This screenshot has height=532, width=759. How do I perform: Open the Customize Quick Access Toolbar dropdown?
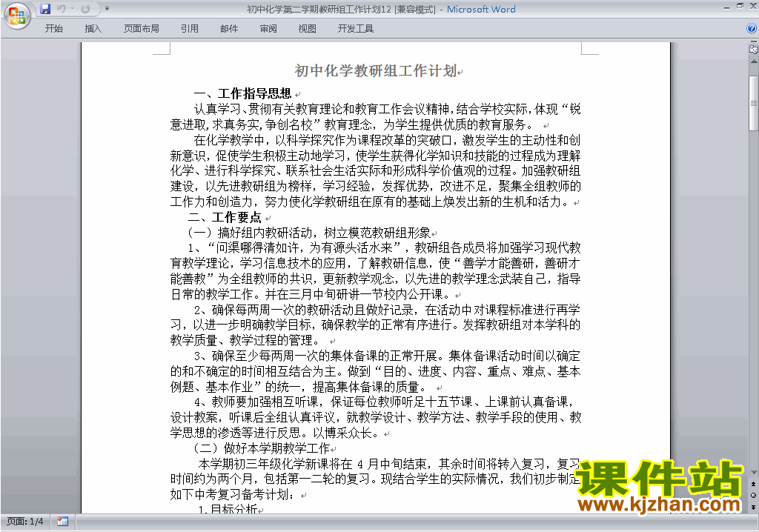coord(107,9)
